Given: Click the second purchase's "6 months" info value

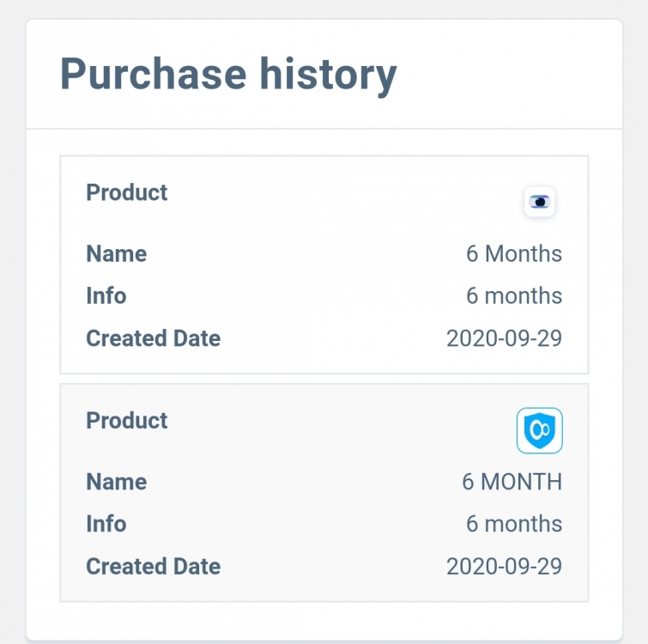Looking at the screenshot, I should [x=513, y=524].
